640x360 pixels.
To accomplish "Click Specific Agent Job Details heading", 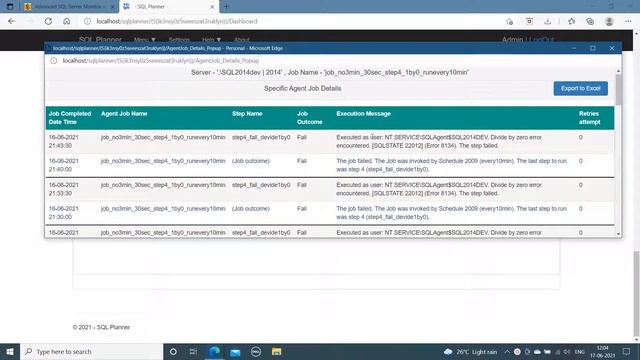I will pos(302,88).
